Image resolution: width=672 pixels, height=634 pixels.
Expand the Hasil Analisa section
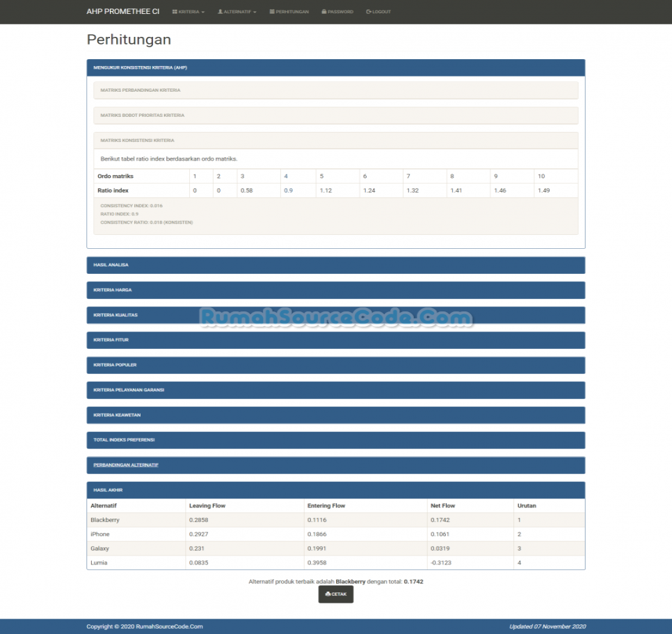[x=111, y=265]
